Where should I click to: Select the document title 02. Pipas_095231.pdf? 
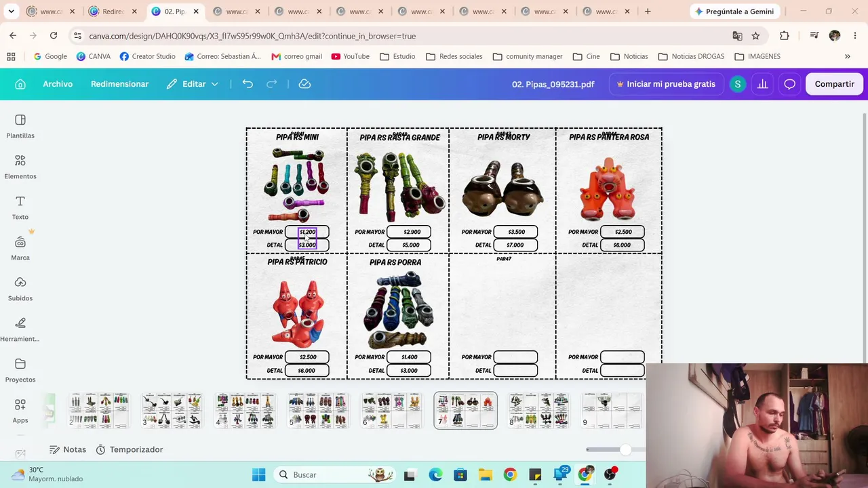click(x=553, y=84)
